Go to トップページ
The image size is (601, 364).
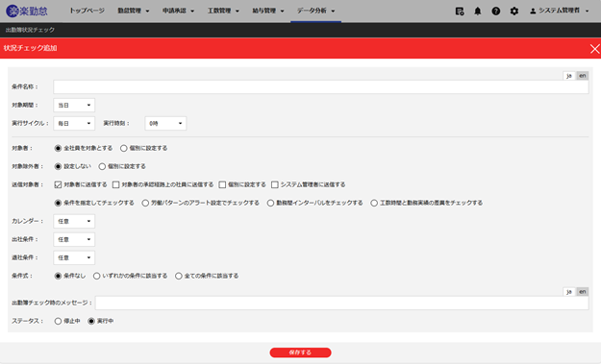[87, 11]
